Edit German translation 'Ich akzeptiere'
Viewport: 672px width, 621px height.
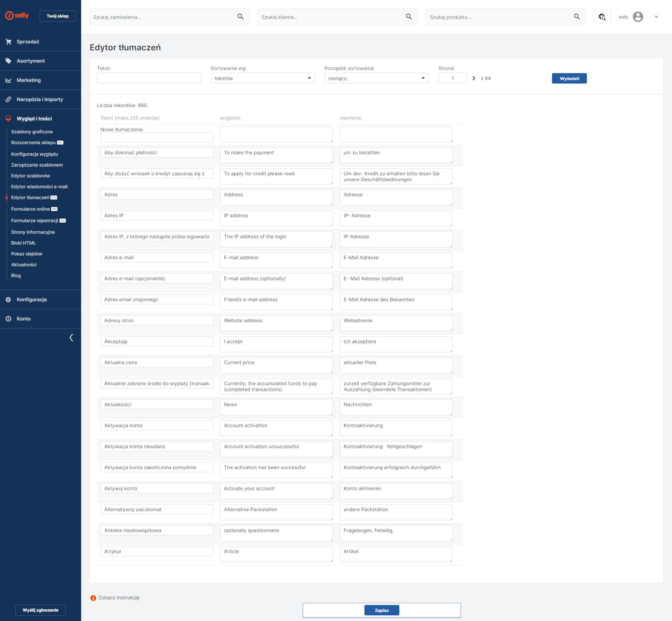[x=396, y=344]
